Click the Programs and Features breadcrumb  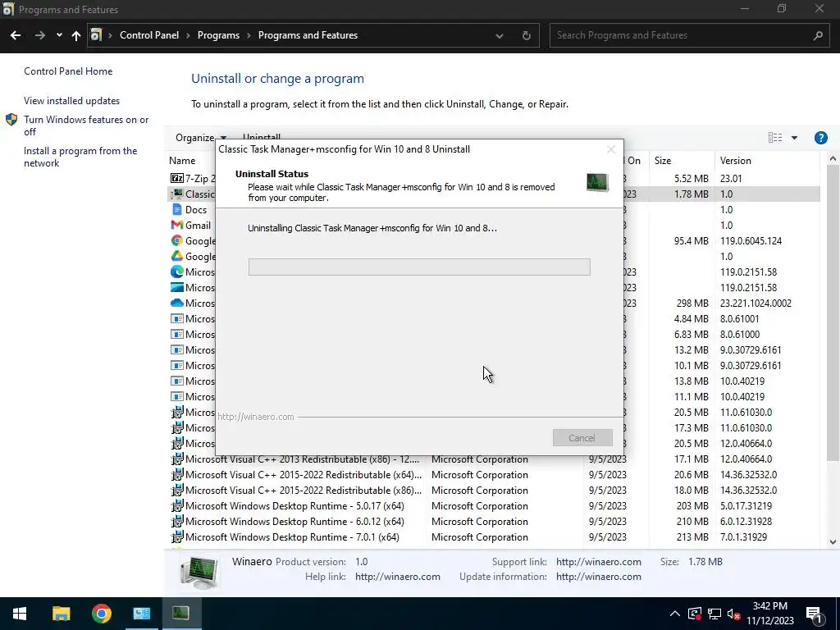pos(308,35)
